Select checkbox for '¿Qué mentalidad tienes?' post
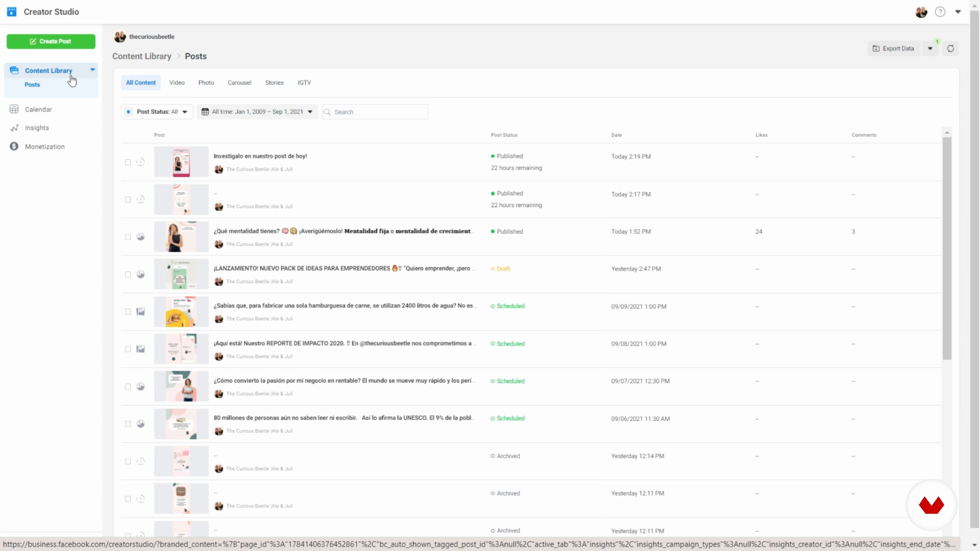Image resolution: width=980 pixels, height=551 pixels. (x=128, y=237)
